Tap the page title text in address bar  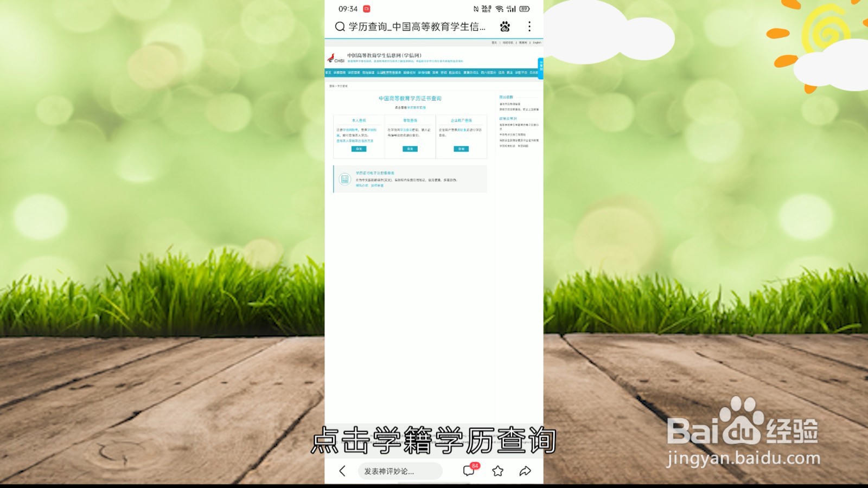[417, 27]
